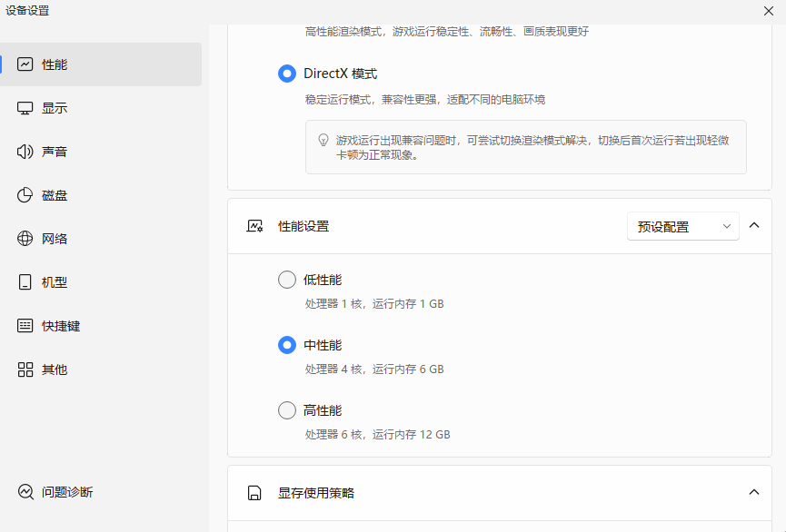Collapse the 显存使用策略 section chevron
Viewport: 786px width, 532px height.
point(753,492)
